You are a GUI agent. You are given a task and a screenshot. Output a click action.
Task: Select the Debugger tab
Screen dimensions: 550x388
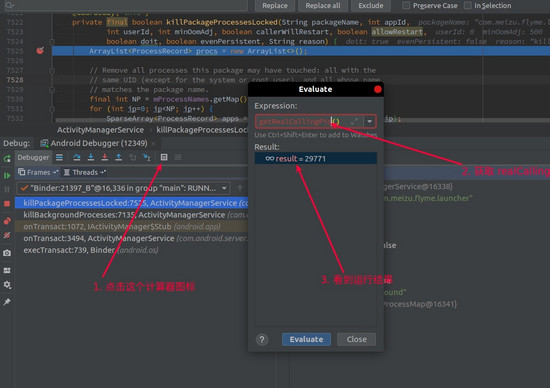click(33, 157)
